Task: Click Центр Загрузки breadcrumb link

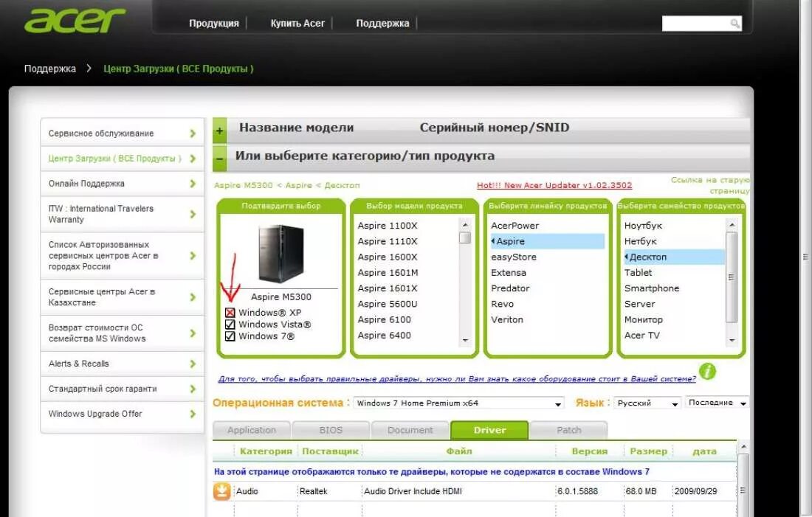Action: coord(178,69)
